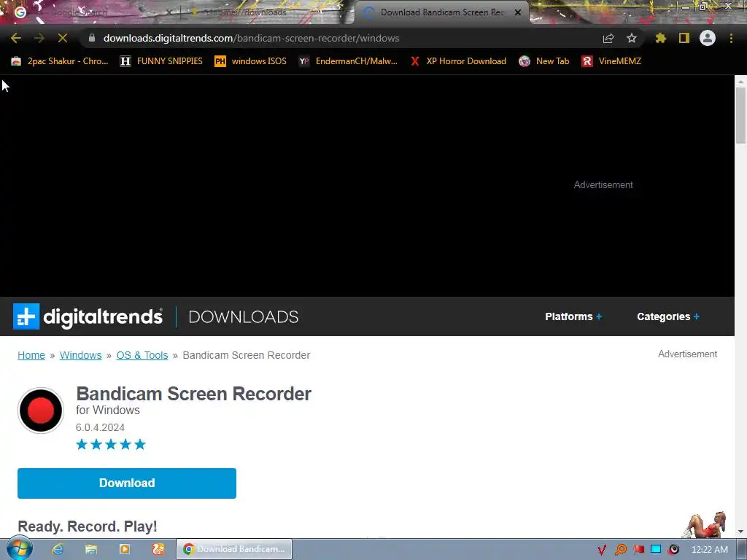The width and height of the screenshot is (747, 560).
Task: Click the Windows breadcrumb link
Action: point(80,355)
